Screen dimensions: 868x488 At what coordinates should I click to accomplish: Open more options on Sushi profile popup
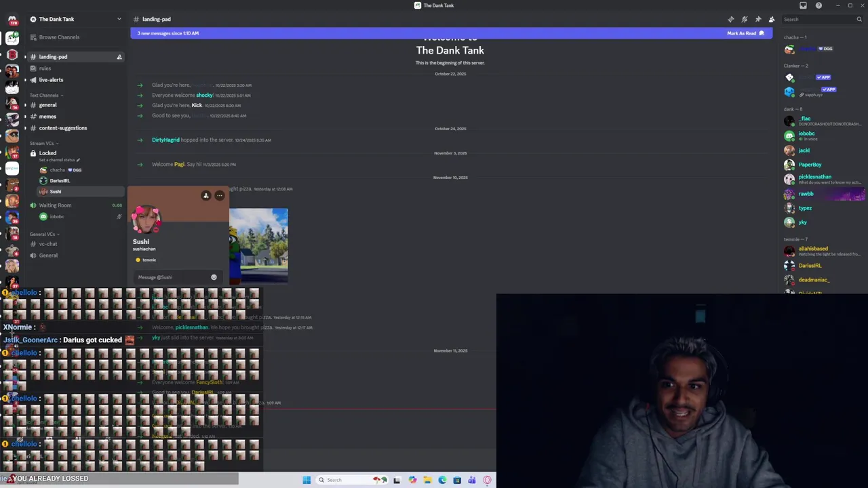click(x=220, y=196)
